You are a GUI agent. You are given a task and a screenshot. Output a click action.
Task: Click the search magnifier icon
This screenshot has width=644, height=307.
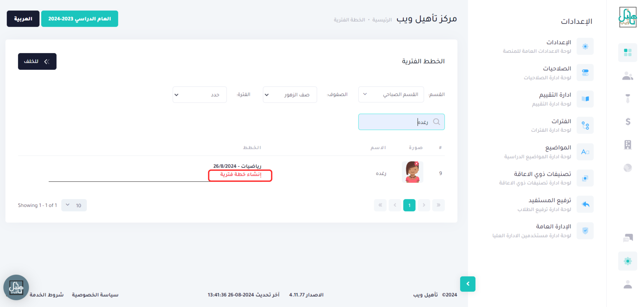click(x=436, y=122)
